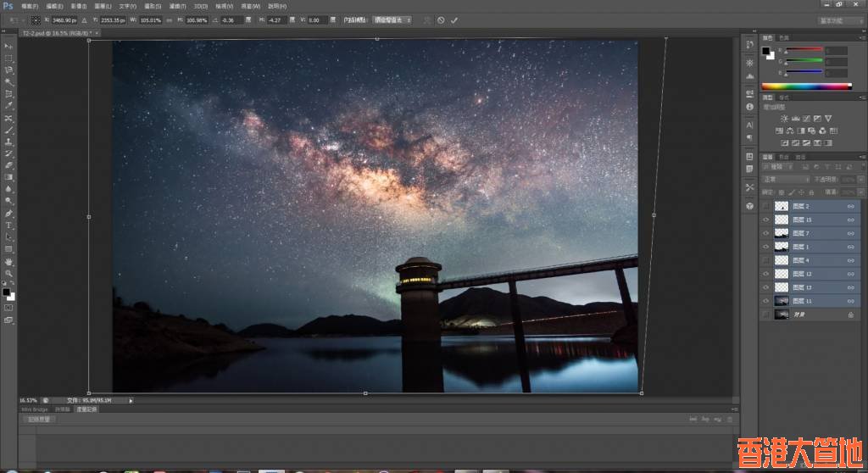Switch to the 色票 swatches tab

coord(784,38)
